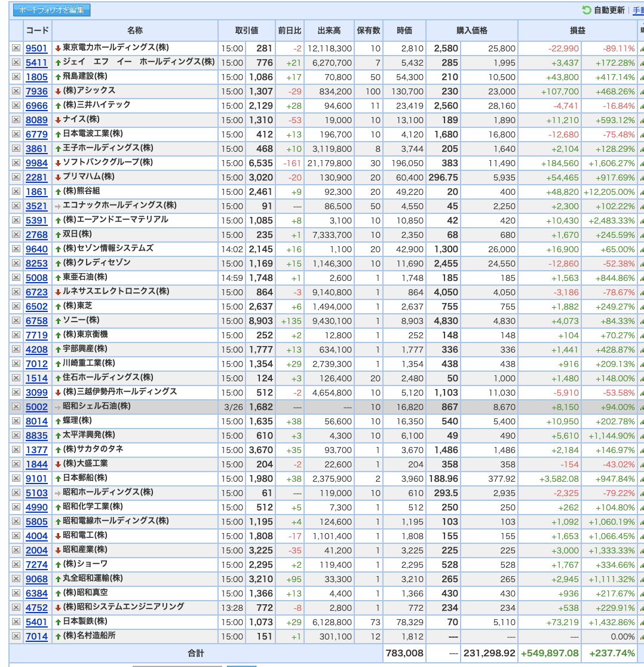Image resolution: width=644 pixels, height=667 pixels.
Task: Open stock code link 9501
Action: point(36,48)
